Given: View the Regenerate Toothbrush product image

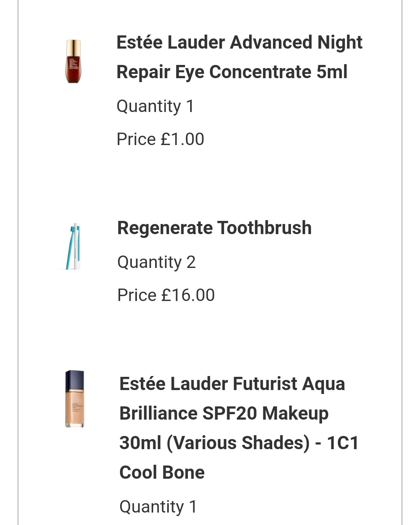Looking at the screenshot, I should pyautogui.click(x=73, y=246).
